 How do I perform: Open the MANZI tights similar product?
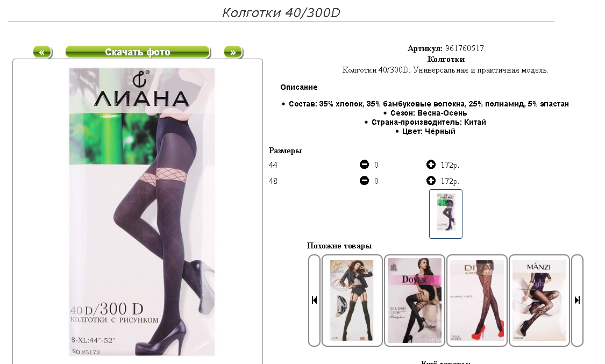[x=539, y=301]
